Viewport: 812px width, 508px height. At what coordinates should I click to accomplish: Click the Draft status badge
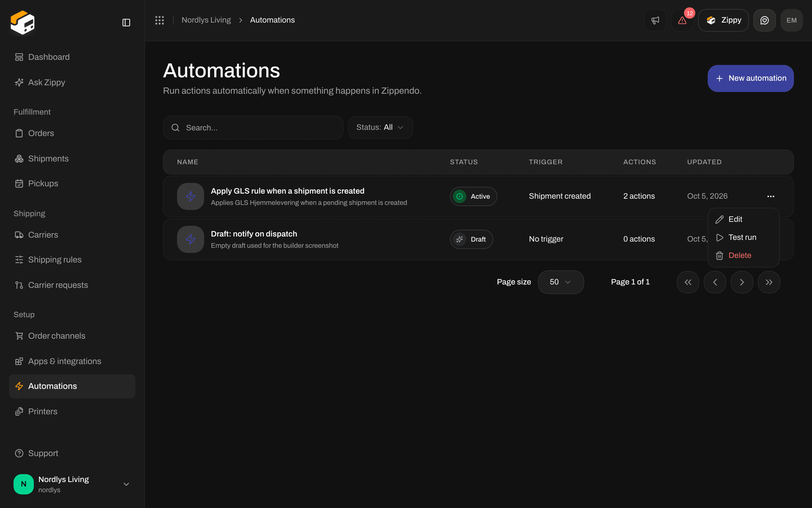[471, 239]
